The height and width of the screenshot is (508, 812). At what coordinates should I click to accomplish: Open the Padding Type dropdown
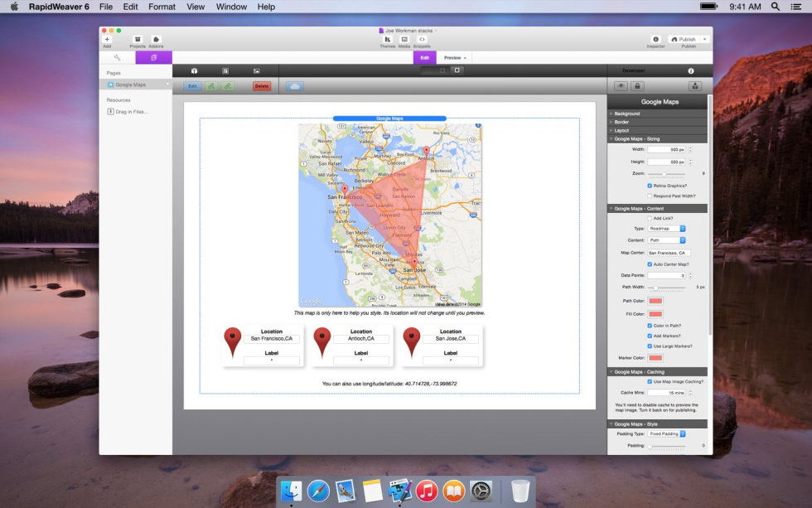[666, 434]
